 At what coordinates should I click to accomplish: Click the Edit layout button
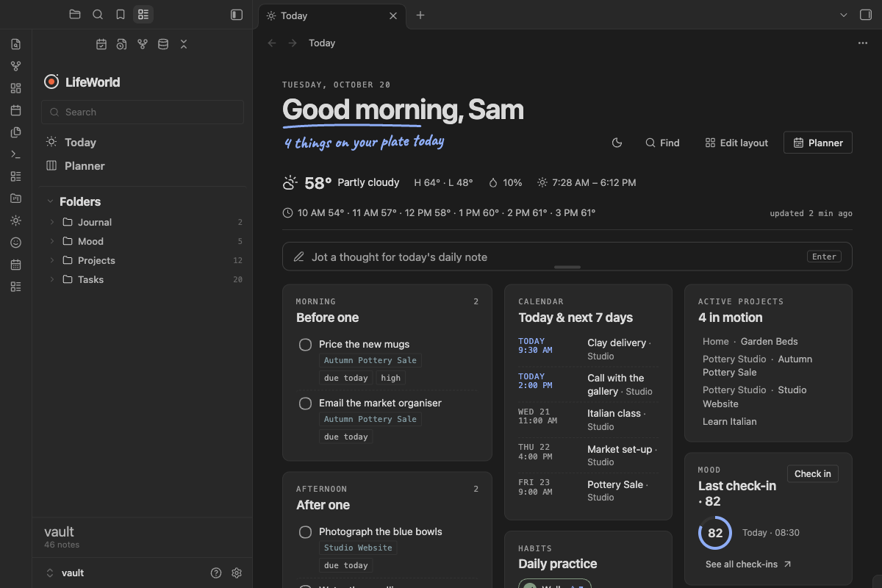(736, 143)
